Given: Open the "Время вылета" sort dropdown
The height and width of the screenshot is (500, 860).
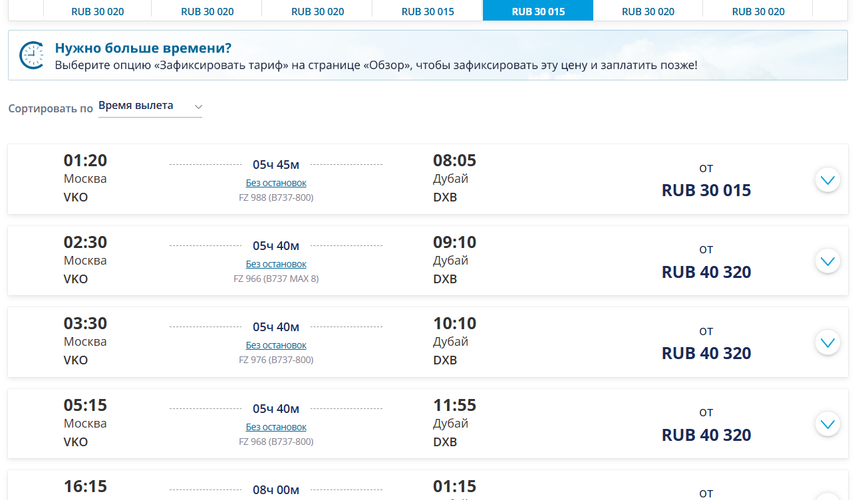Looking at the screenshot, I should click(x=150, y=106).
